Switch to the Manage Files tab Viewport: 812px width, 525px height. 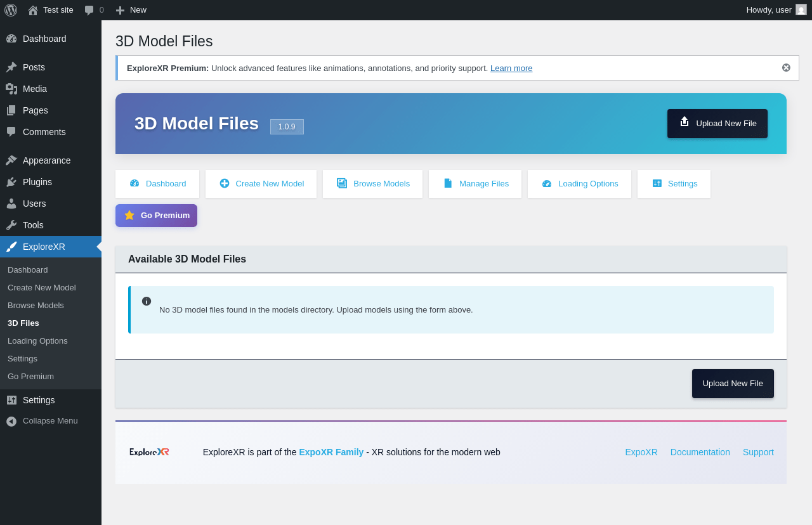[475, 184]
